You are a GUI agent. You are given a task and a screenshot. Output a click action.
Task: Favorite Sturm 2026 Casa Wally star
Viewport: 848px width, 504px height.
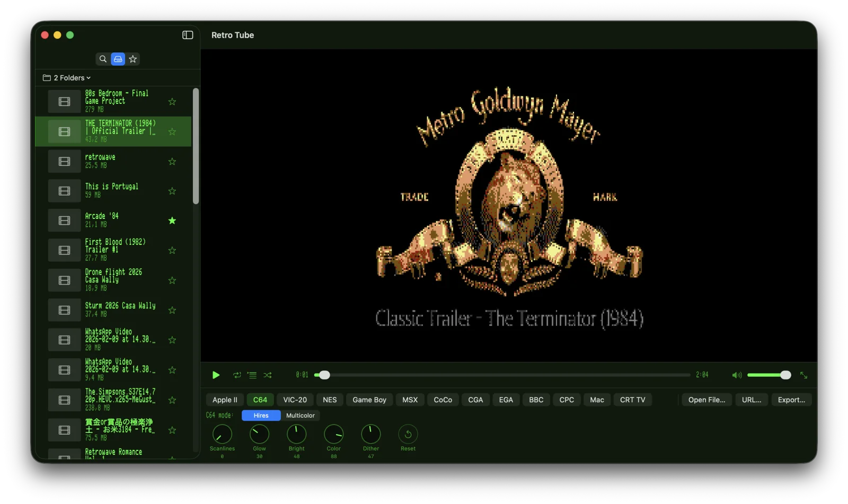(x=172, y=310)
